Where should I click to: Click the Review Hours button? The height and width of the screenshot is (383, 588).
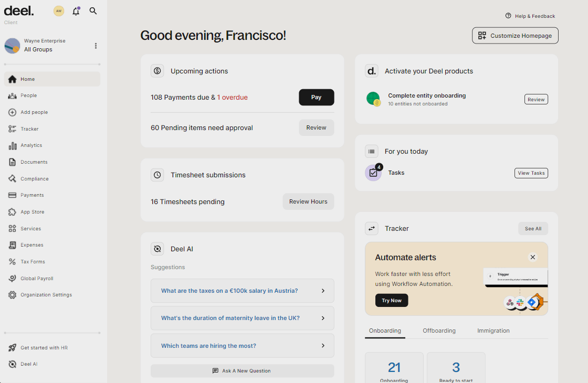click(x=308, y=201)
